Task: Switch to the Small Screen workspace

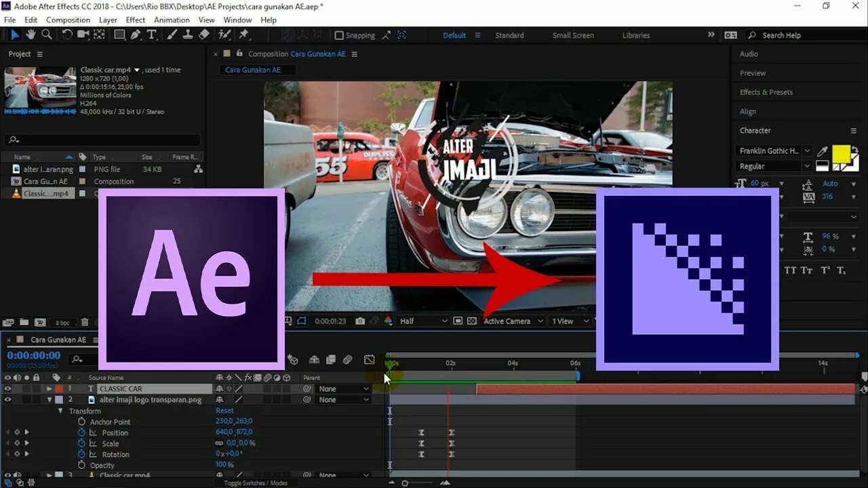Action: point(573,35)
